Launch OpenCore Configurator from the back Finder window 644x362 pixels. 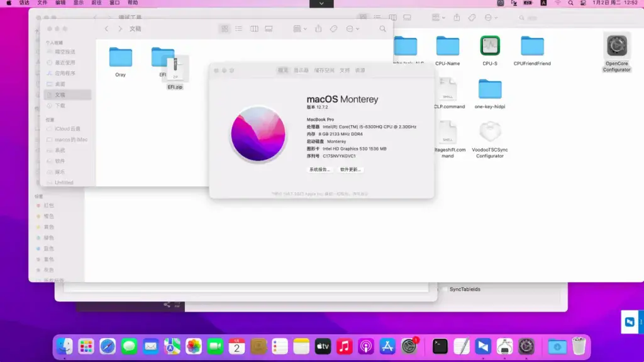click(x=616, y=46)
